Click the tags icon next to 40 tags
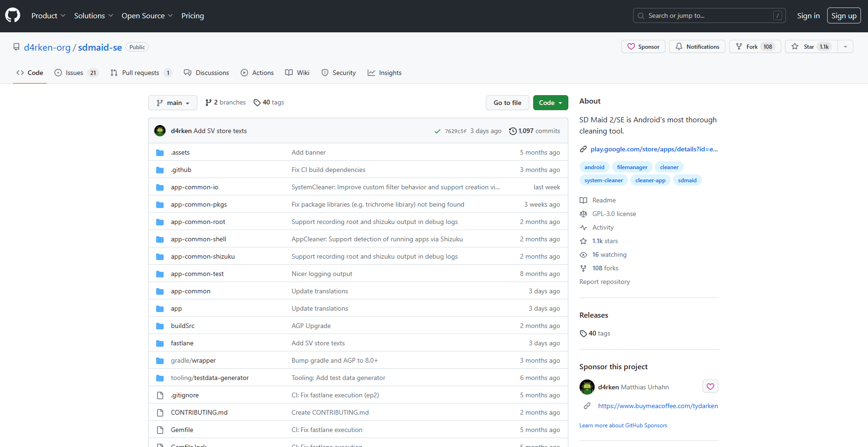This screenshot has height=447, width=868. click(257, 103)
